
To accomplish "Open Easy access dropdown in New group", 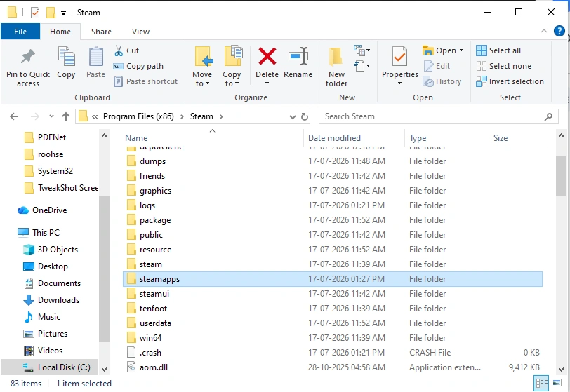I will coord(362,66).
